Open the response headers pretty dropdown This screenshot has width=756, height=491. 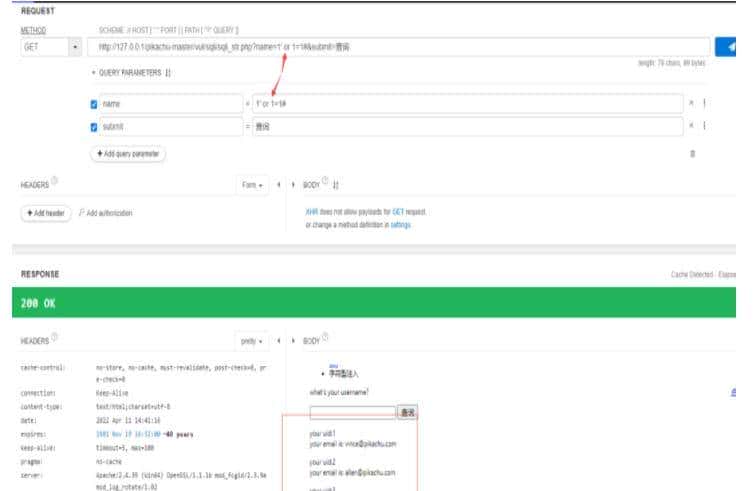tap(252, 341)
